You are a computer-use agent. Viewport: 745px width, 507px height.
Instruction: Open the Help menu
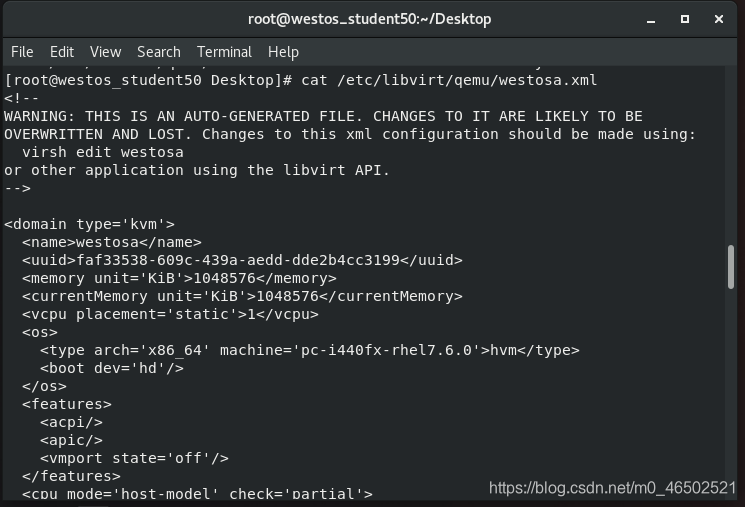283,52
